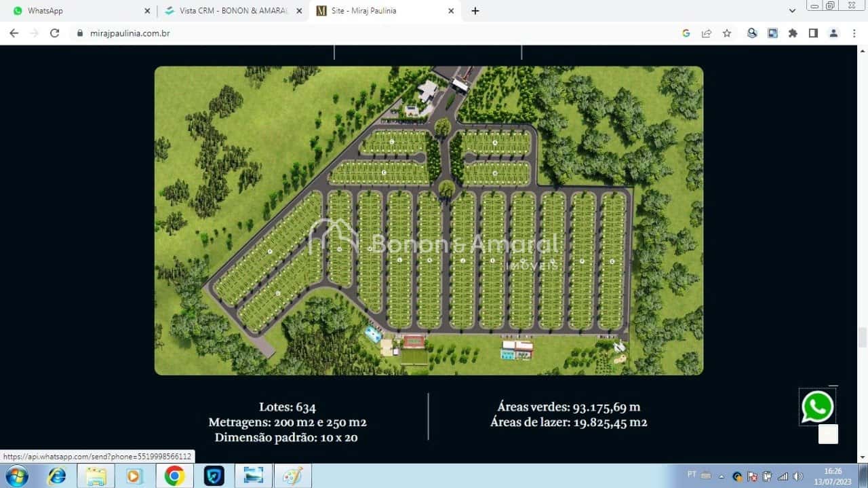Expand the tab search chevron
Viewport: 868px width, 488px height.
click(x=792, y=11)
